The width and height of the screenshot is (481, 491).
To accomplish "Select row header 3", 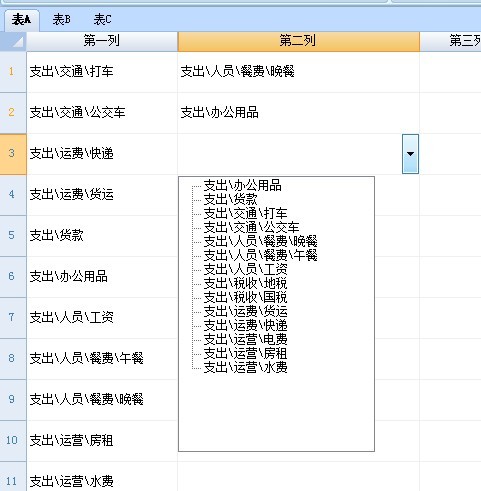I will point(13,154).
